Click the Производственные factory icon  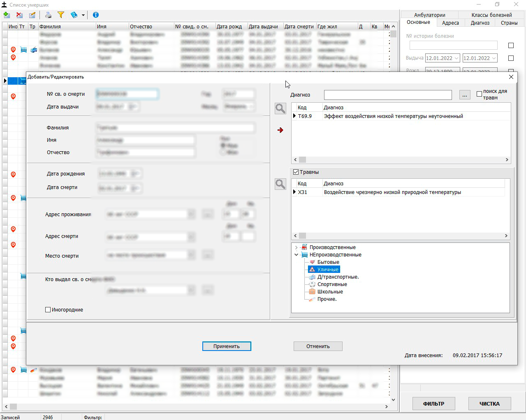click(304, 247)
